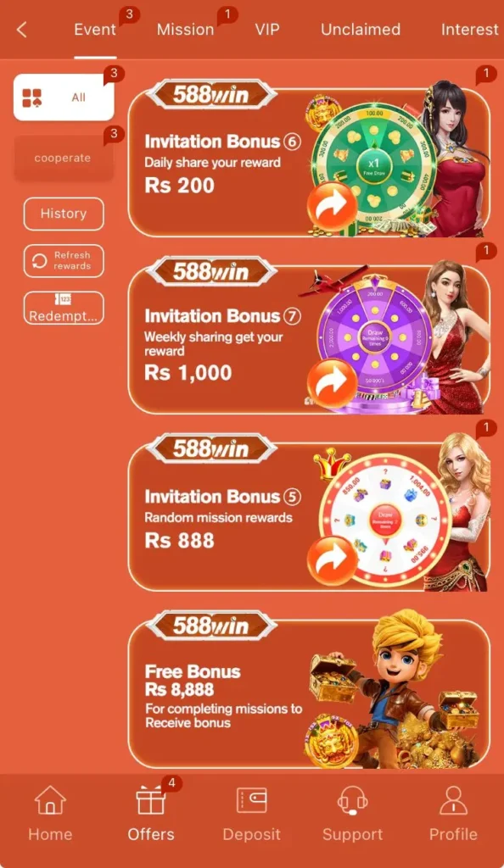This screenshot has height=868, width=504.
Task: Click the Refresh rewards circular arrow icon
Action: point(39,261)
